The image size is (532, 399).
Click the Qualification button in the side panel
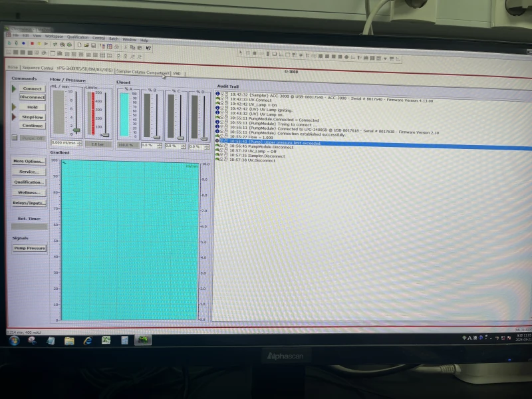(29, 182)
